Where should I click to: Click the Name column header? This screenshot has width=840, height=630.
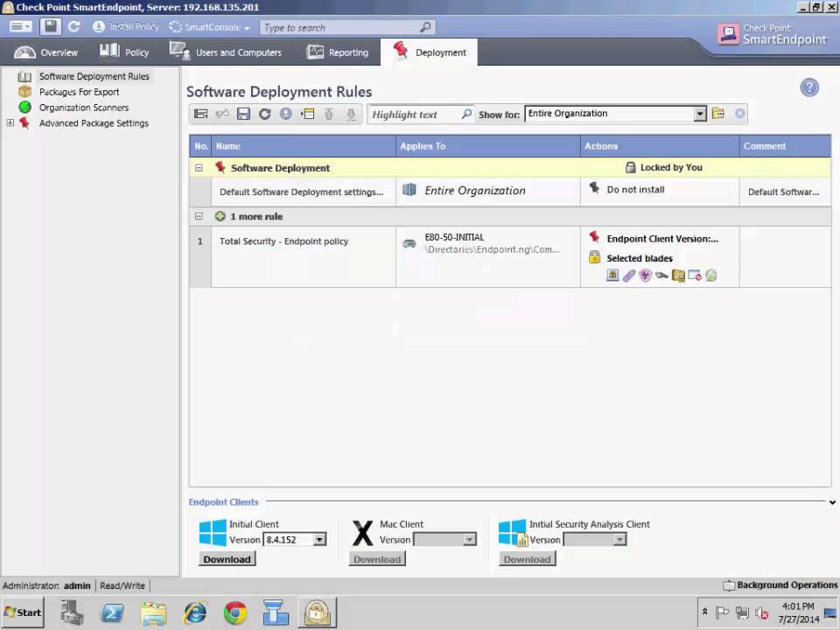click(304, 146)
